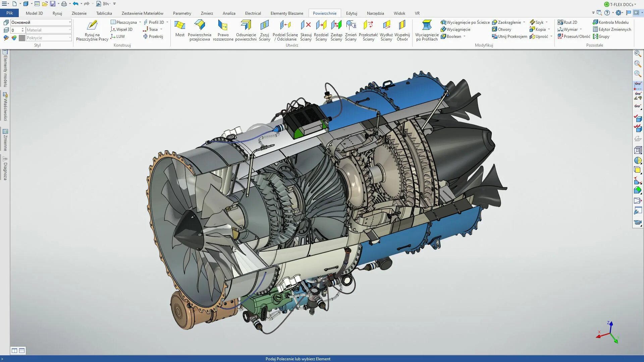Click the Pokrycie color swatch
Image resolution: width=644 pixels, height=362 pixels.
22,38
